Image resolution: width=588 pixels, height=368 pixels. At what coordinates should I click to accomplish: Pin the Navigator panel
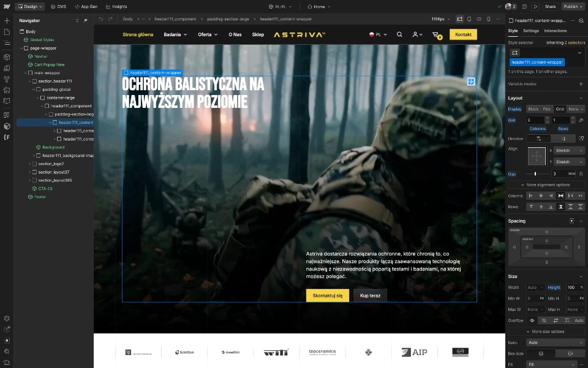pyautogui.click(x=86, y=21)
